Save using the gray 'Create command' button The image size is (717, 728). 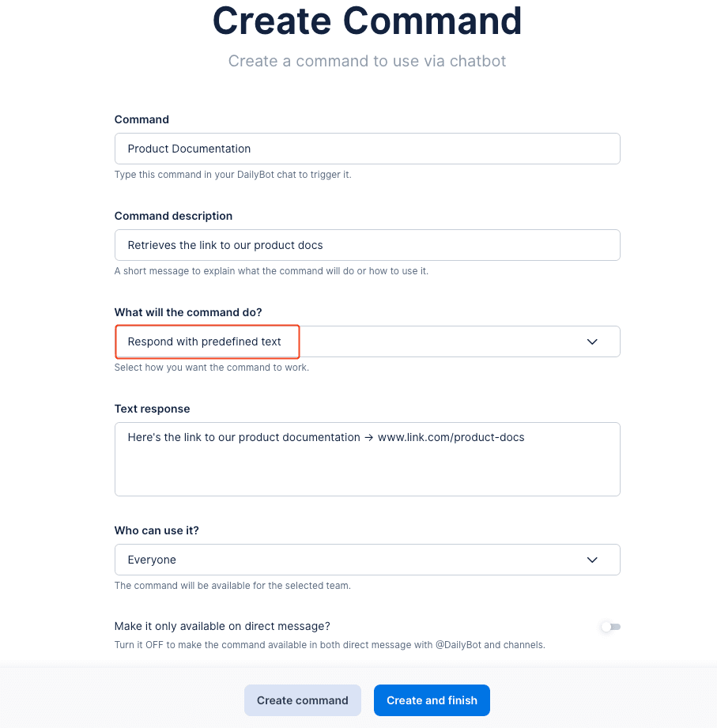(303, 700)
